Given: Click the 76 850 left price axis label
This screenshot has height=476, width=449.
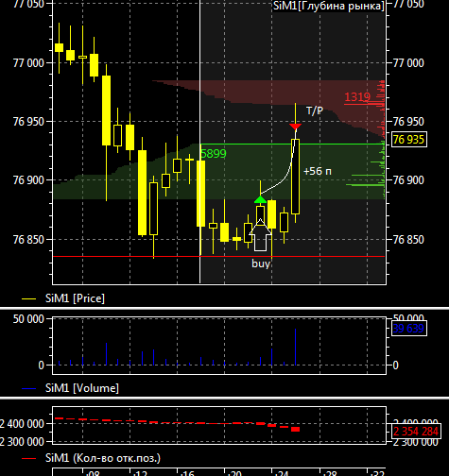Looking at the screenshot, I should point(28,240).
